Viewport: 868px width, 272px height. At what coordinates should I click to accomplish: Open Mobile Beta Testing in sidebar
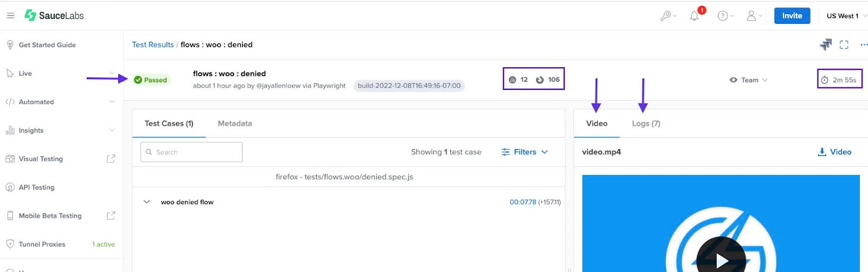(x=50, y=216)
